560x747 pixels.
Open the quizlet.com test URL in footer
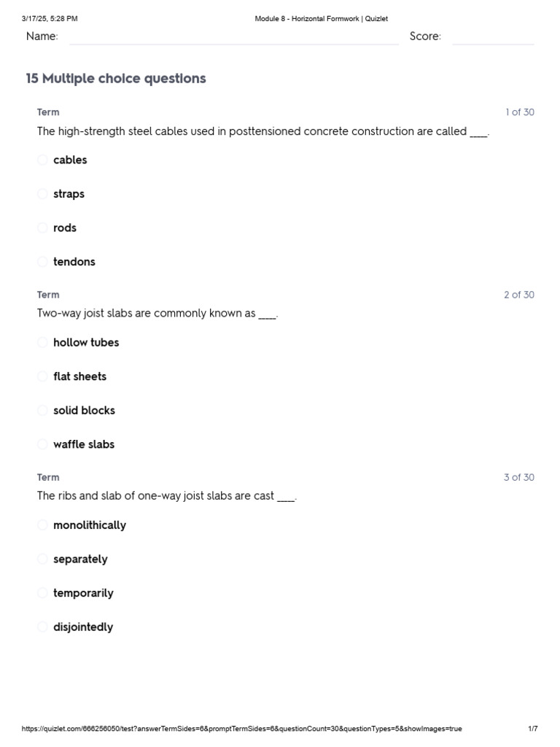pos(241,729)
